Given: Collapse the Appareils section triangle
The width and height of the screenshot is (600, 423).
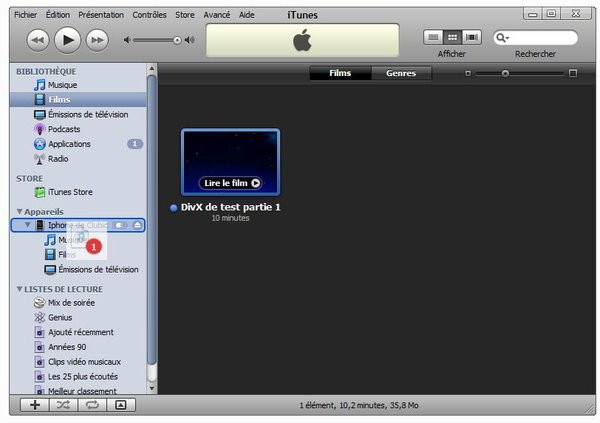Looking at the screenshot, I should [x=19, y=211].
